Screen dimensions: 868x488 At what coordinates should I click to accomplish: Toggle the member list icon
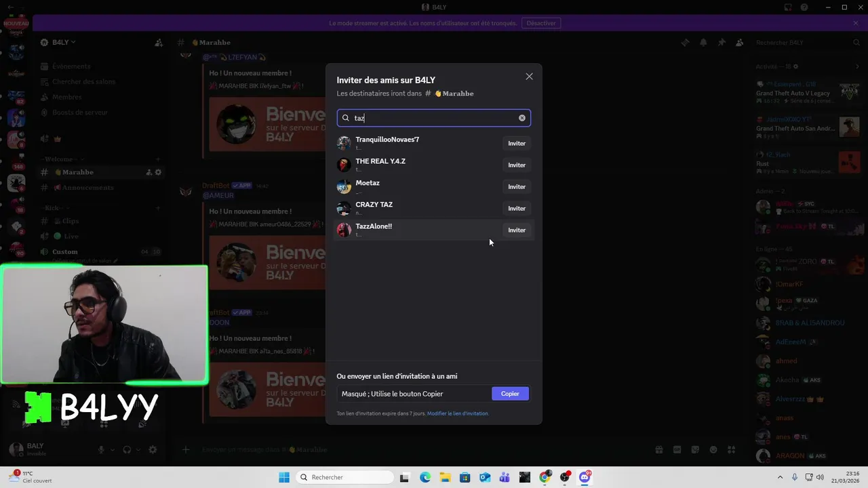[x=739, y=43]
